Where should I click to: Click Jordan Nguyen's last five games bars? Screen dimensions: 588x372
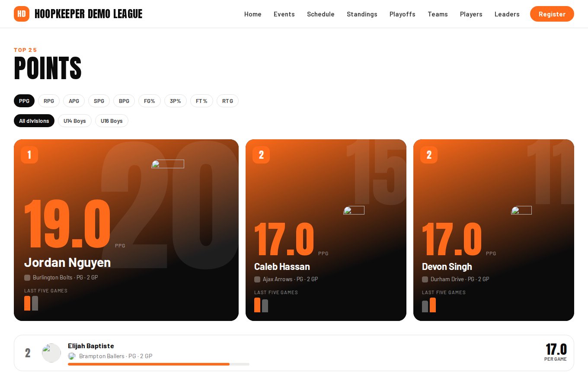tap(31, 303)
